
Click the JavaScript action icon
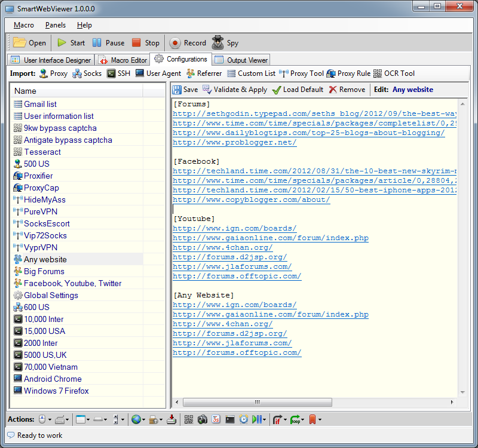coord(216,419)
